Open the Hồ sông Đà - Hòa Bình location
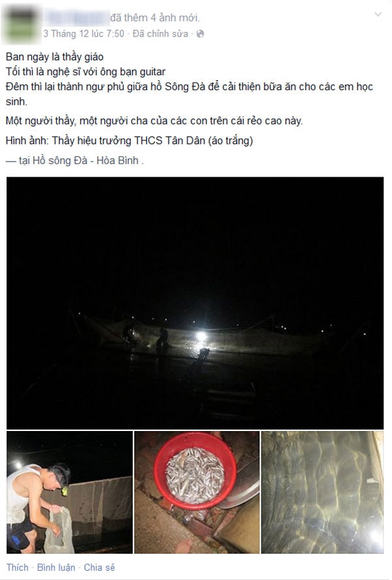392x580 pixels. point(86,161)
